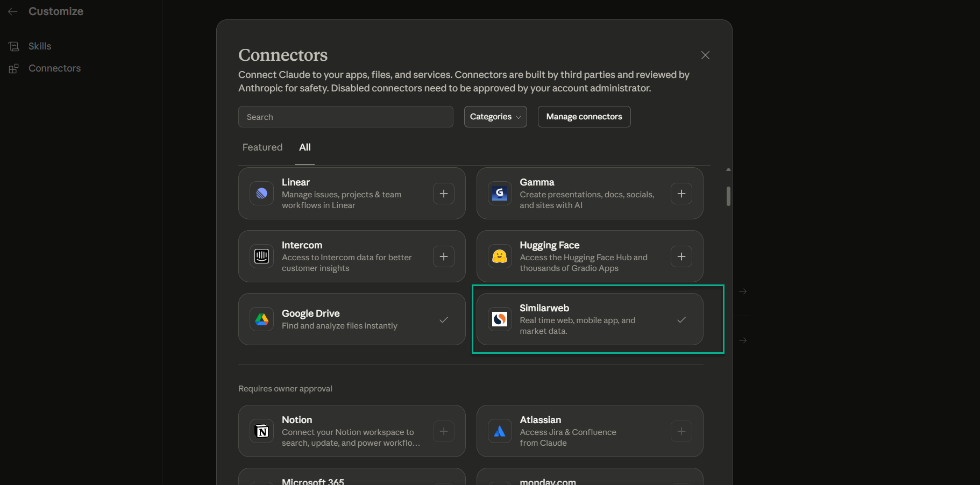Click the Google Drive logo icon
Viewport: 980px width, 485px height.
tap(262, 319)
